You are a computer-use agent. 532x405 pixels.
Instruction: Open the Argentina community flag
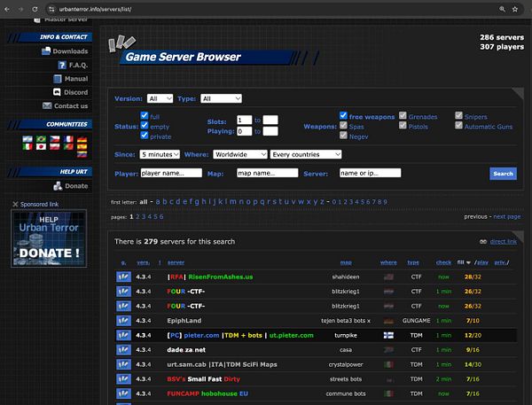click(27, 139)
